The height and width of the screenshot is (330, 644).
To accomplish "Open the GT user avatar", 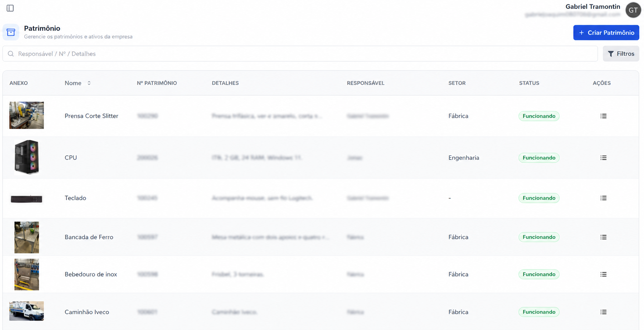I will pyautogui.click(x=633, y=10).
